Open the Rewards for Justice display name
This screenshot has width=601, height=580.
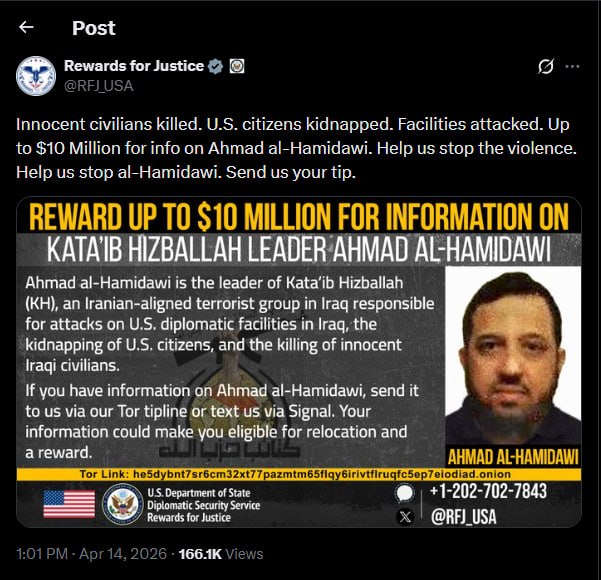click(x=134, y=66)
